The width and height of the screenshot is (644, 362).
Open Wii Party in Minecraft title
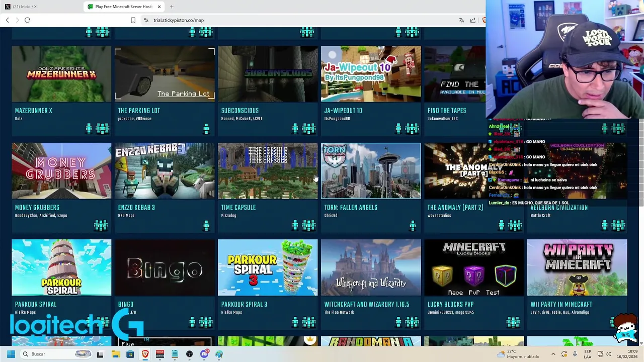click(561, 304)
